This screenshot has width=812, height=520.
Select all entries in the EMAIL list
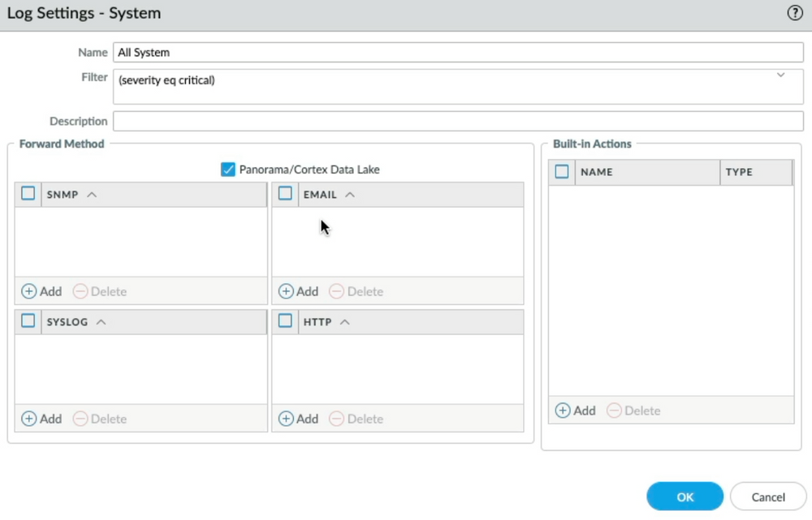(285, 194)
